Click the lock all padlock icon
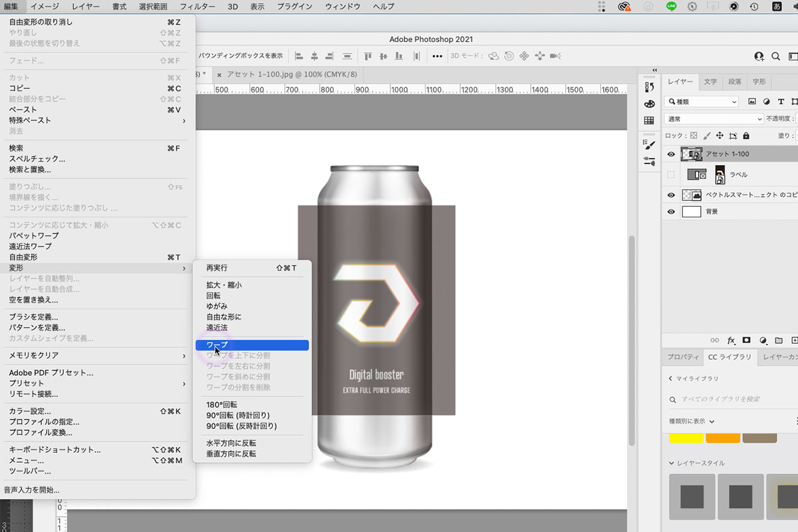The image size is (798, 532). (x=746, y=136)
